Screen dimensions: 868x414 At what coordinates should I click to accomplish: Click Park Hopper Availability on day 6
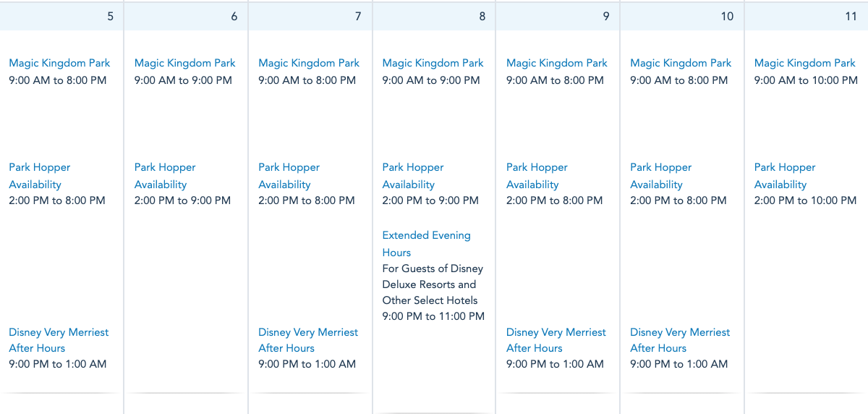coord(165,175)
